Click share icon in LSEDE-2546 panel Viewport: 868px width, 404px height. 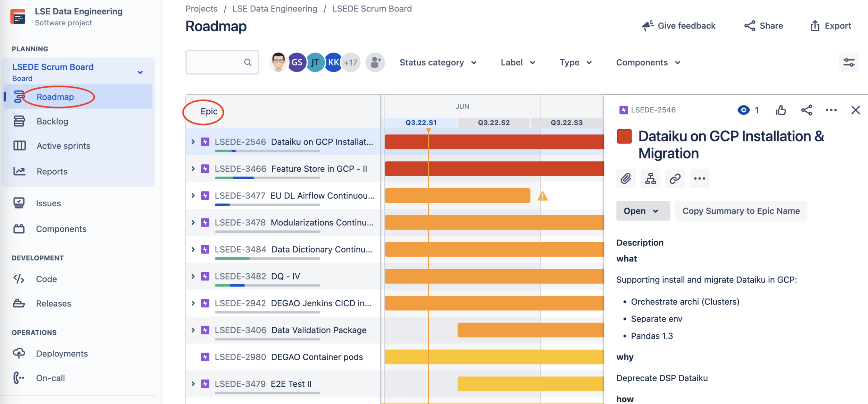[807, 110]
